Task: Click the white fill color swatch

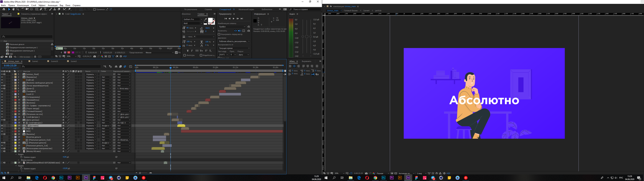Action: 210,20
